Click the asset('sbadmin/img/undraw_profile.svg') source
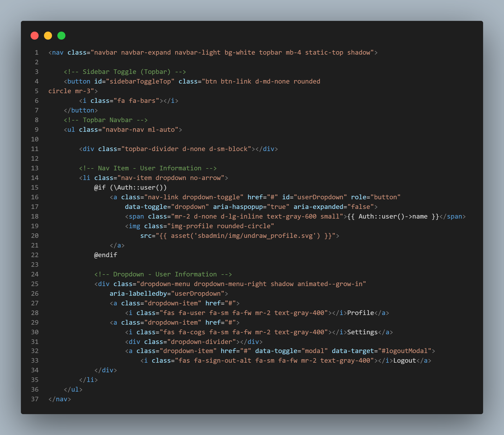Viewport: 504px width, 435px height. point(245,236)
